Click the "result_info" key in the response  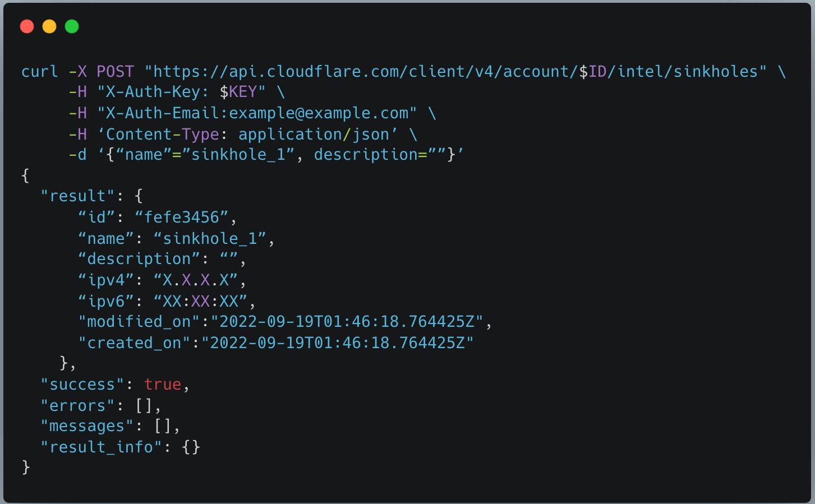(x=101, y=447)
